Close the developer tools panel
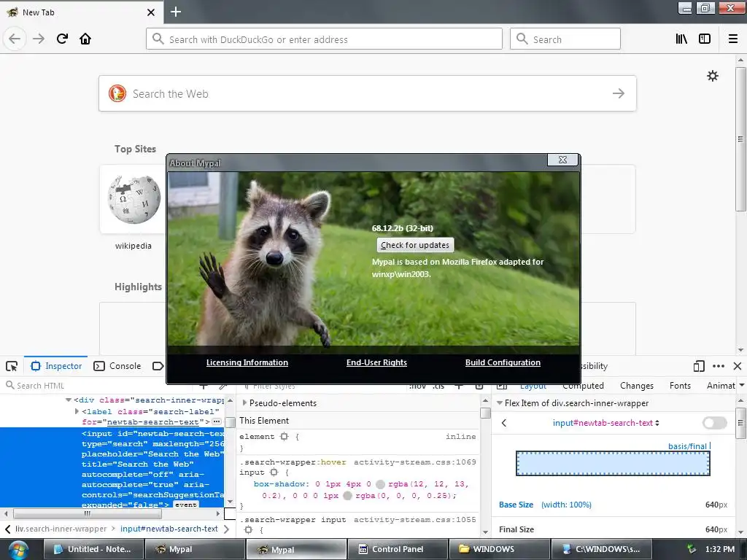Viewport: 747px width, 560px height. [x=738, y=366]
